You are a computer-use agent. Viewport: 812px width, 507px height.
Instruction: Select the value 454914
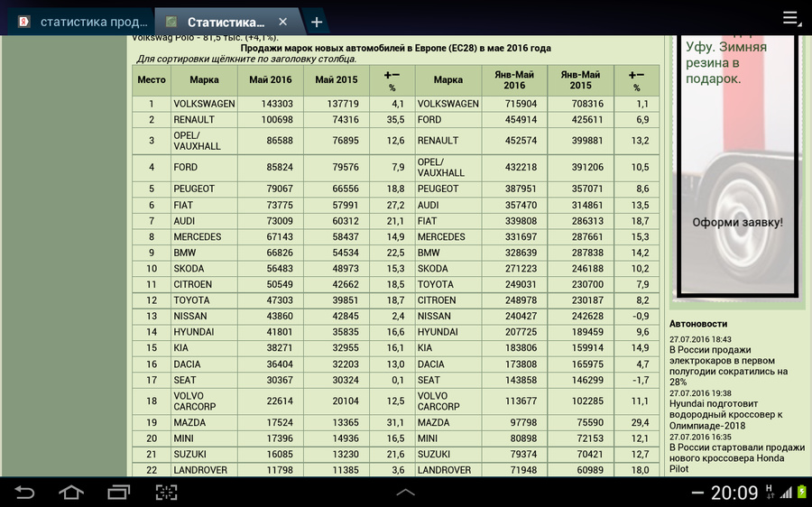[521, 120]
